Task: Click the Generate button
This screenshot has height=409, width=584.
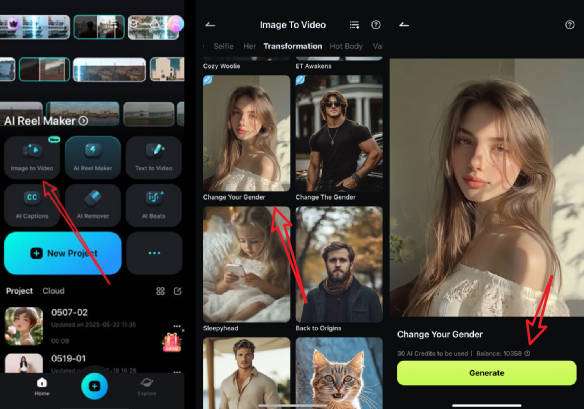Action: (486, 373)
